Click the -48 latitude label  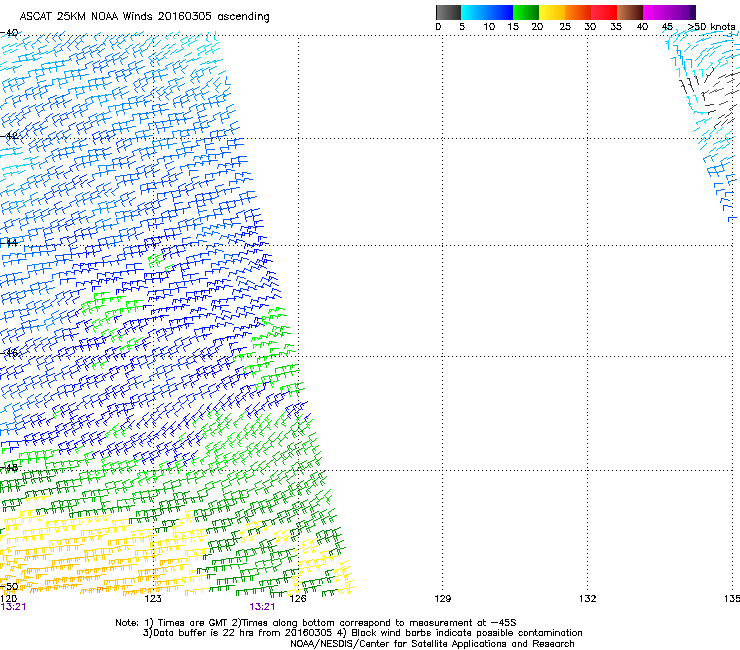(x=9, y=468)
